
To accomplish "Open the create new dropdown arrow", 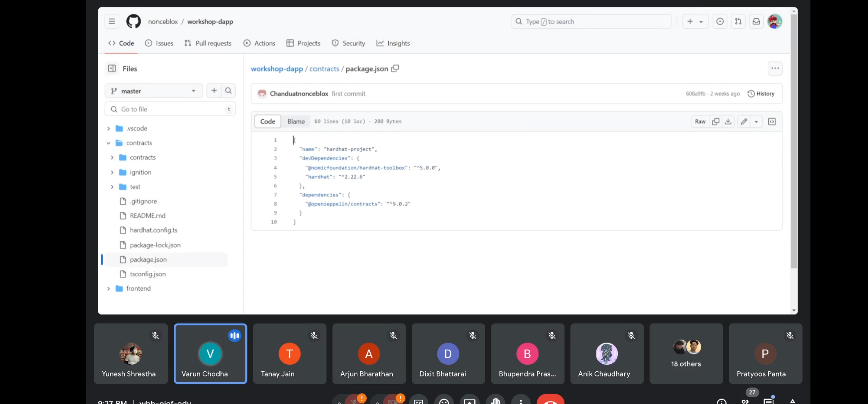I will 701,22.
